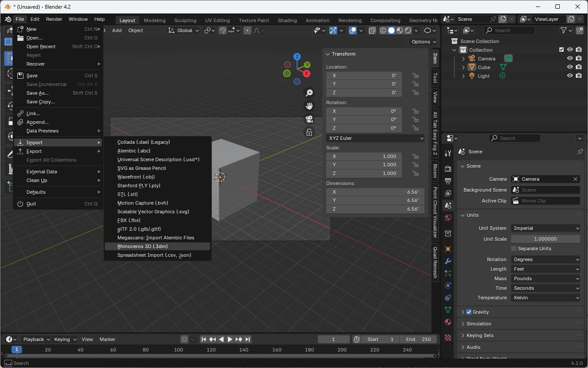Choose Wavefront (.obj) import option

(x=157, y=177)
